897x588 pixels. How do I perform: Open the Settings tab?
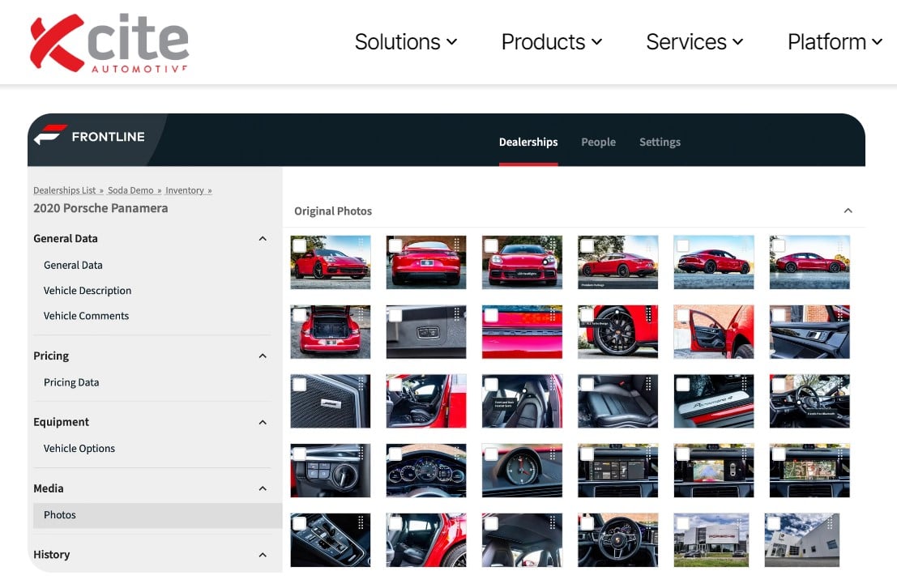point(660,142)
